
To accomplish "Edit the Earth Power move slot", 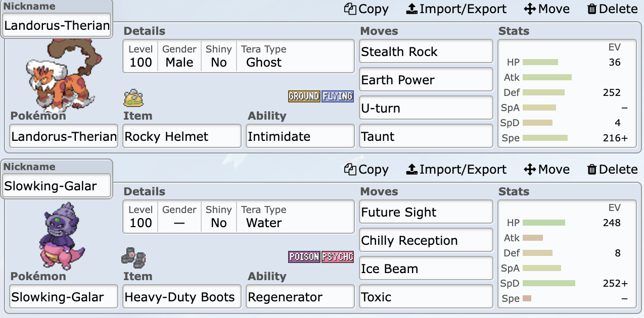I will (x=426, y=80).
